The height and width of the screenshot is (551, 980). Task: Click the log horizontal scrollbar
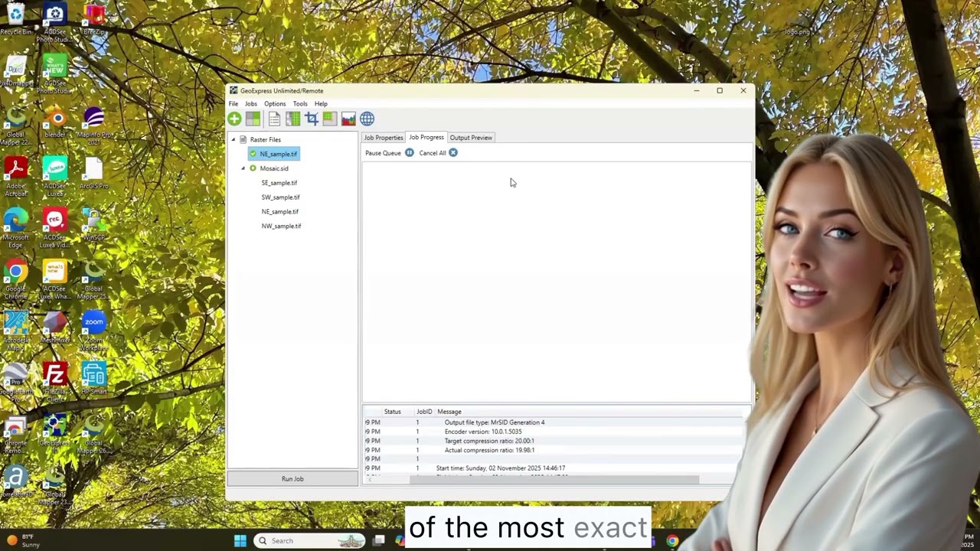pos(554,481)
